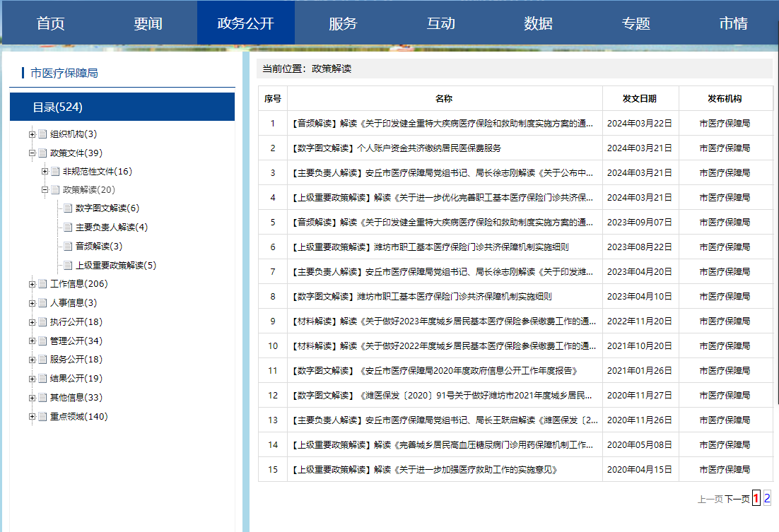Screen dimensions: 779x532
Task: Click the document icon beside 重点领域(140)
Action: pos(42,416)
